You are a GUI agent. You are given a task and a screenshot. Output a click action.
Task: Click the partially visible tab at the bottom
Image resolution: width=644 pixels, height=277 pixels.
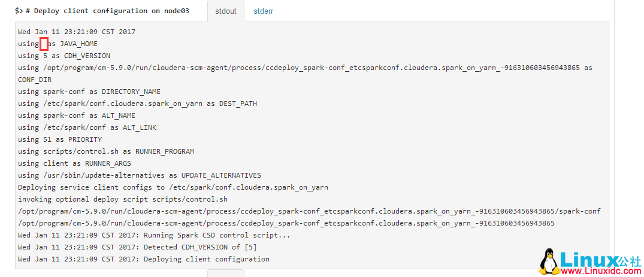point(225,273)
